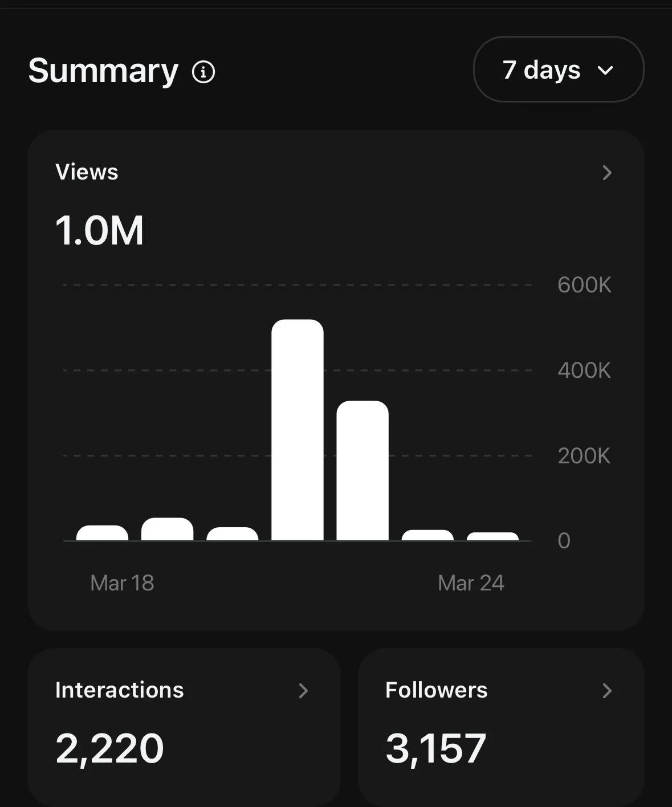
Task: Click the first bar above Mar 18
Action: coord(102,533)
